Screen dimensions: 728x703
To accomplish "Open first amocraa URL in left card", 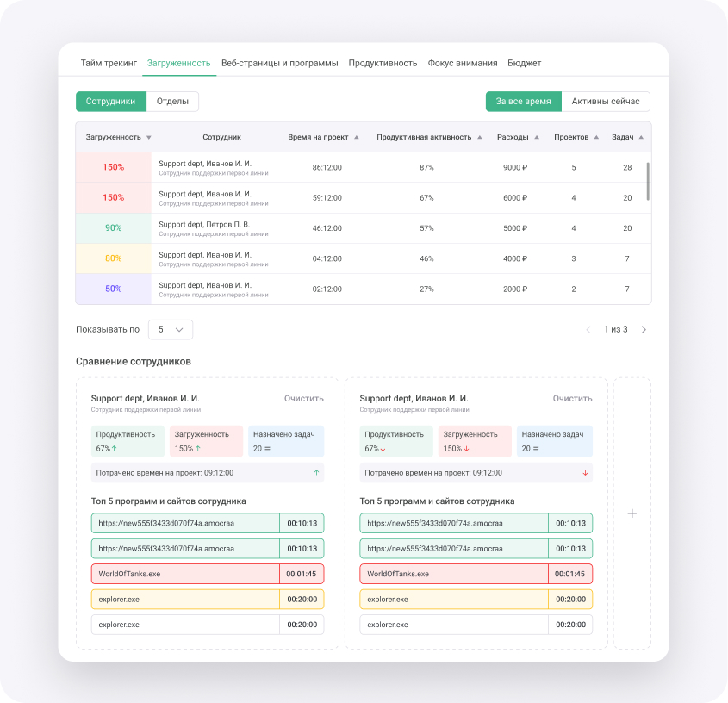I will [208, 523].
